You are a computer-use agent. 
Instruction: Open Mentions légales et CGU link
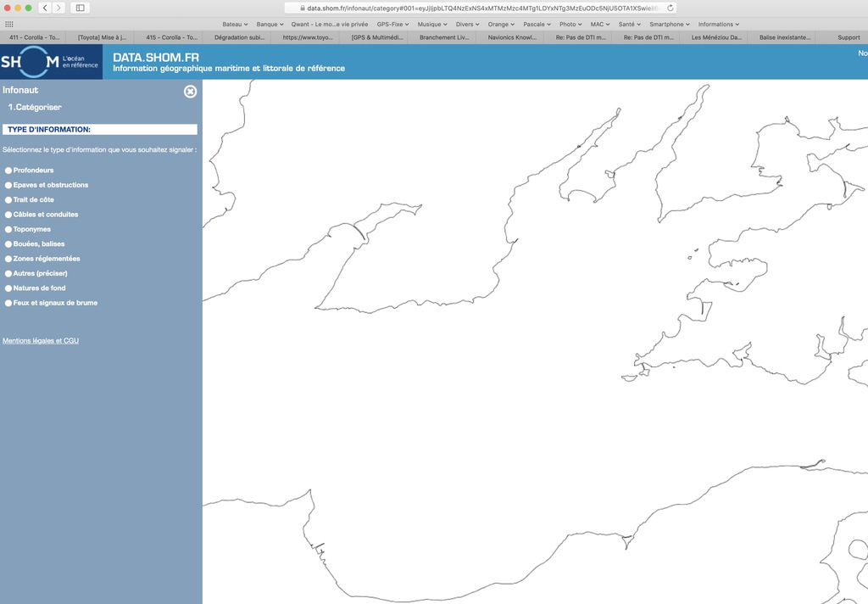(x=41, y=341)
